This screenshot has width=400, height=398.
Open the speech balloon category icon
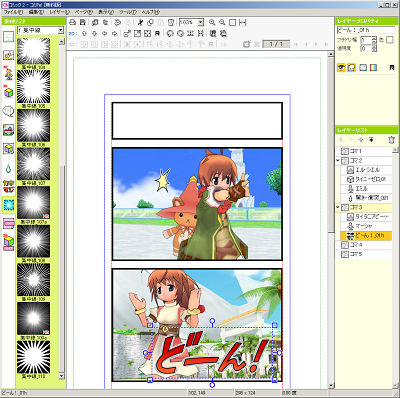(8, 111)
